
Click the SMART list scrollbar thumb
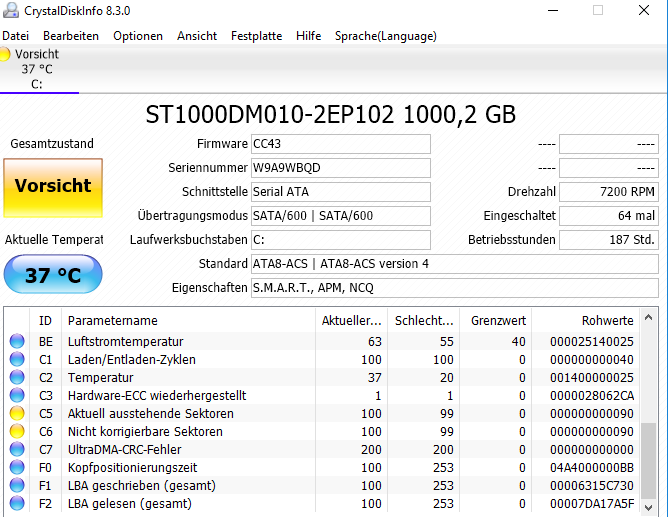648,460
